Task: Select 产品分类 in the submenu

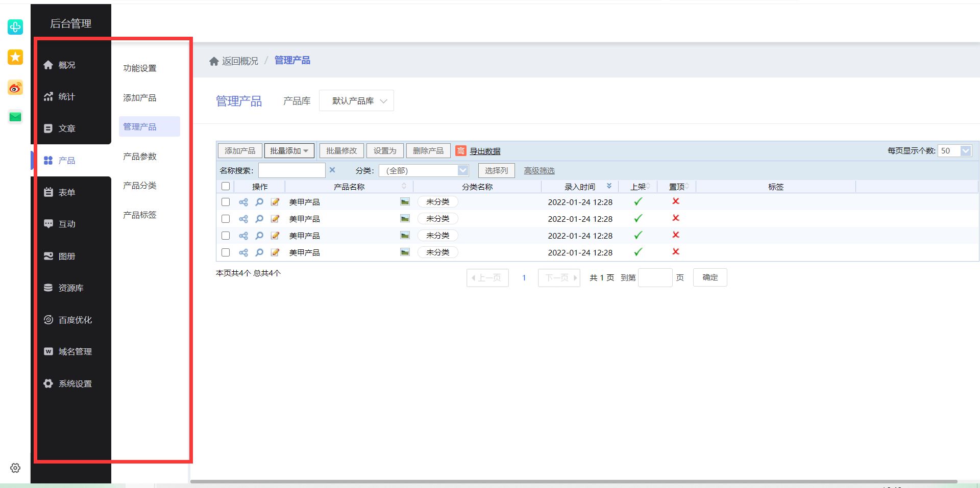Action: coord(139,185)
